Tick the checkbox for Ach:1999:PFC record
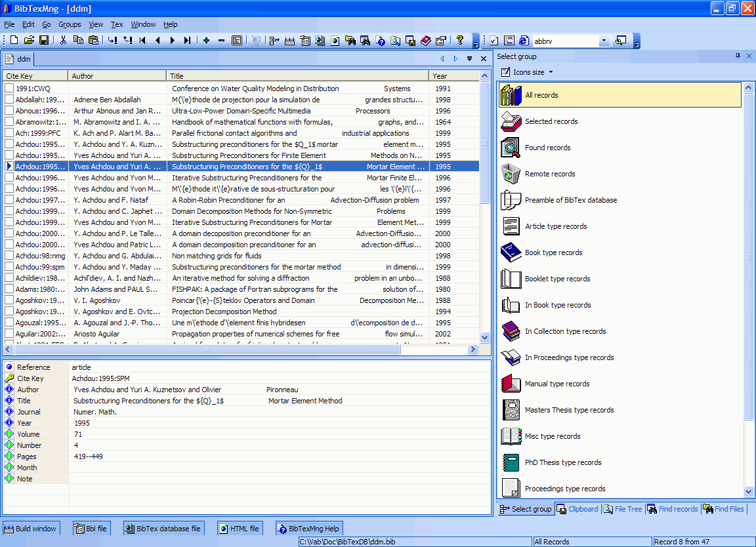 [x=9, y=133]
